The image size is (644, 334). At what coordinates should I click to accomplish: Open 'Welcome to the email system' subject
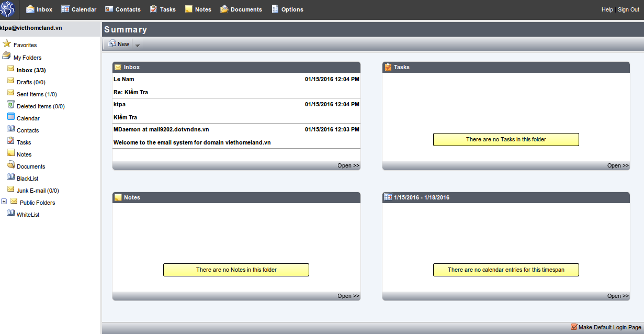(x=192, y=142)
